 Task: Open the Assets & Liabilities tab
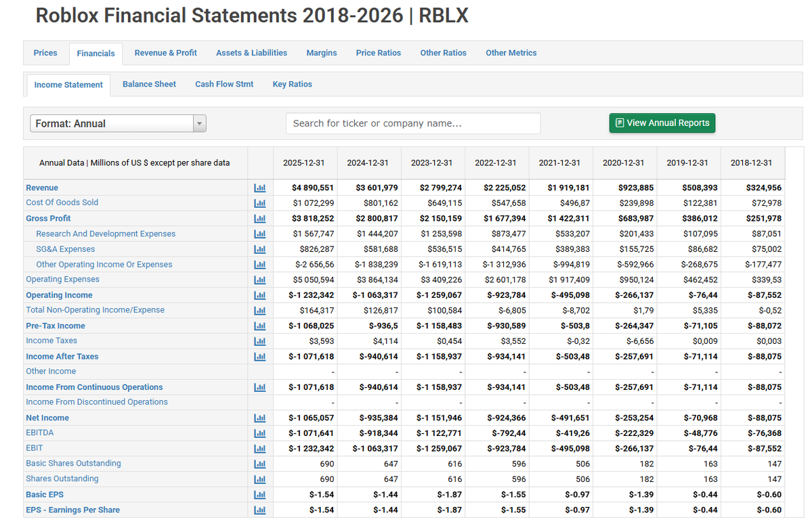252,53
